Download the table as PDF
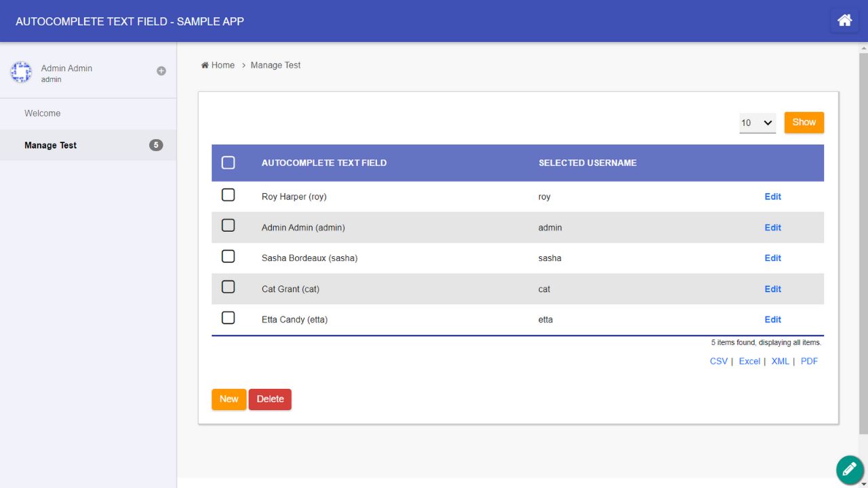 coord(809,361)
